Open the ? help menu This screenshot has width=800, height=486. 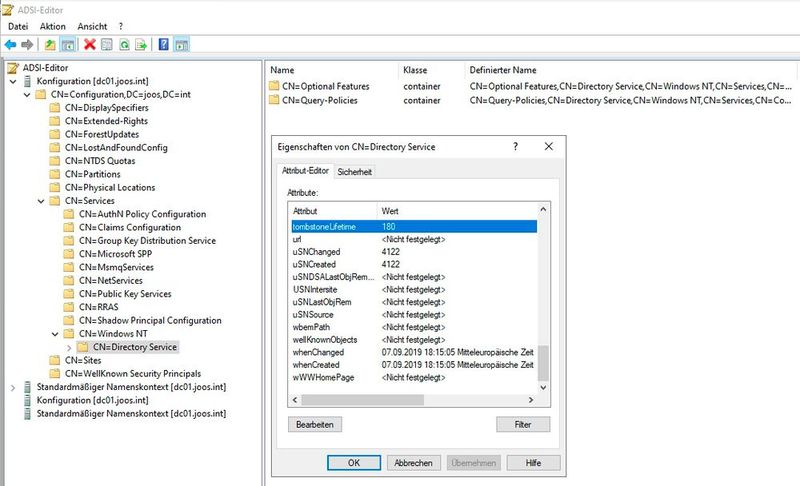[121, 27]
